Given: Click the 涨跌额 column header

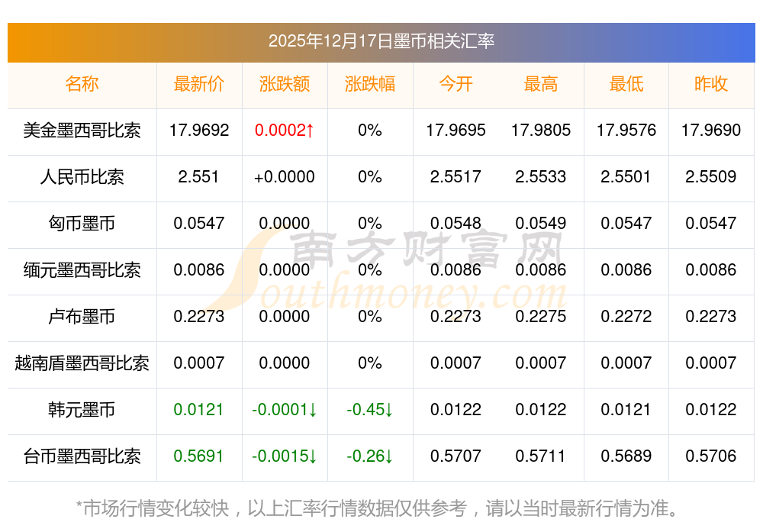Looking at the screenshot, I should [285, 84].
